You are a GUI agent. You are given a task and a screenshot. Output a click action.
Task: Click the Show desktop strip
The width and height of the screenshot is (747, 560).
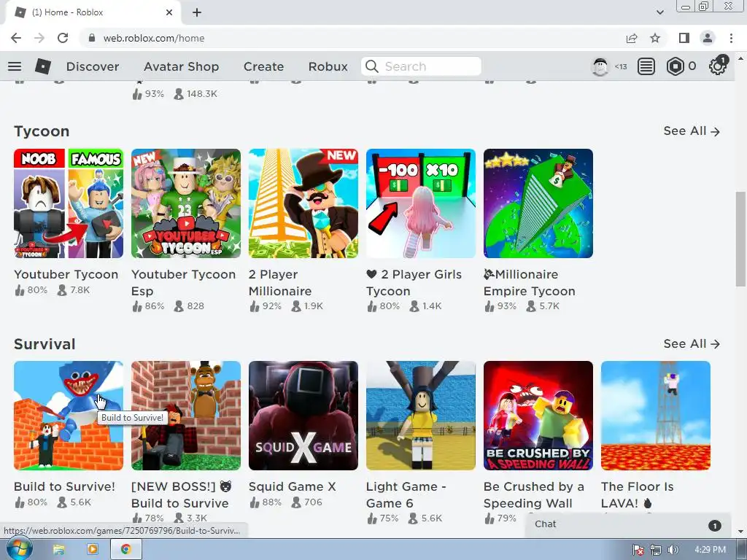(x=742, y=550)
